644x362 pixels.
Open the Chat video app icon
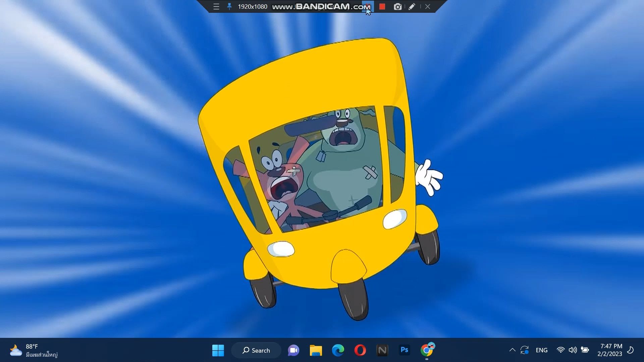point(293,350)
